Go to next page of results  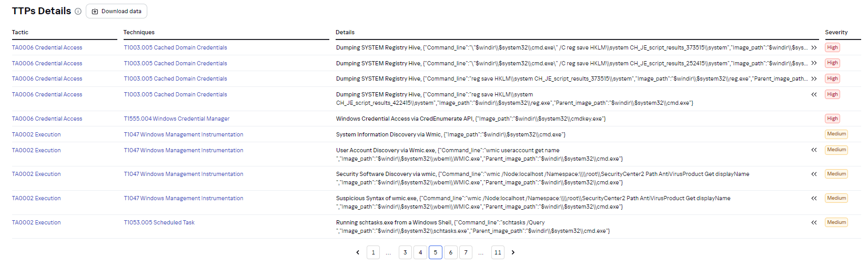coord(513,252)
